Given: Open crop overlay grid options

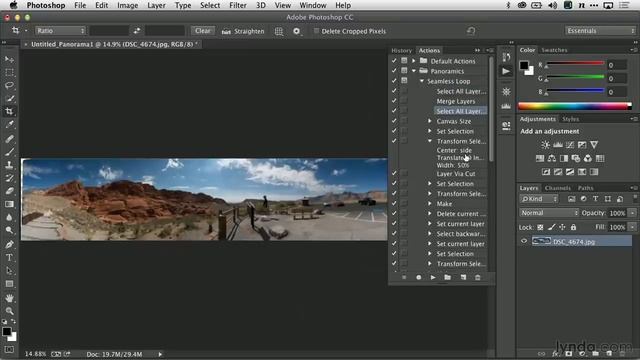Looking at the screenshot, I should coord(279,31).
